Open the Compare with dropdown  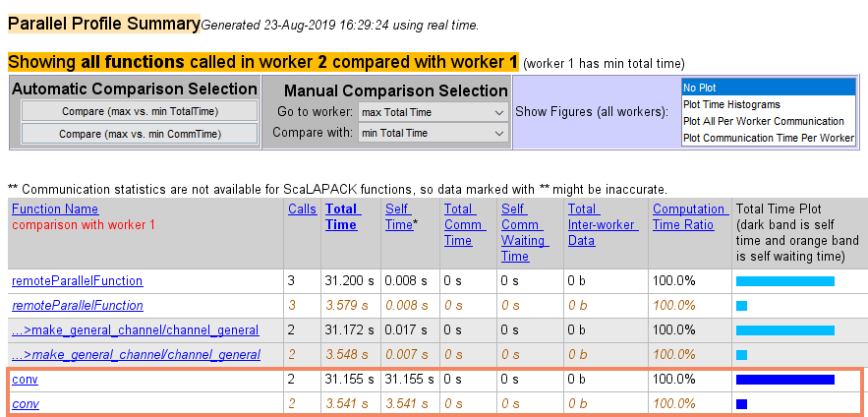[x=433, y=133]
